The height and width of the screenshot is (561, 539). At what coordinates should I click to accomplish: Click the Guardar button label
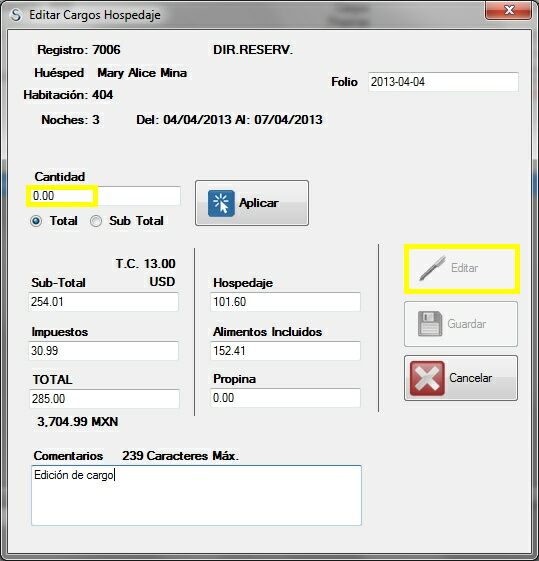coord(466,324)
